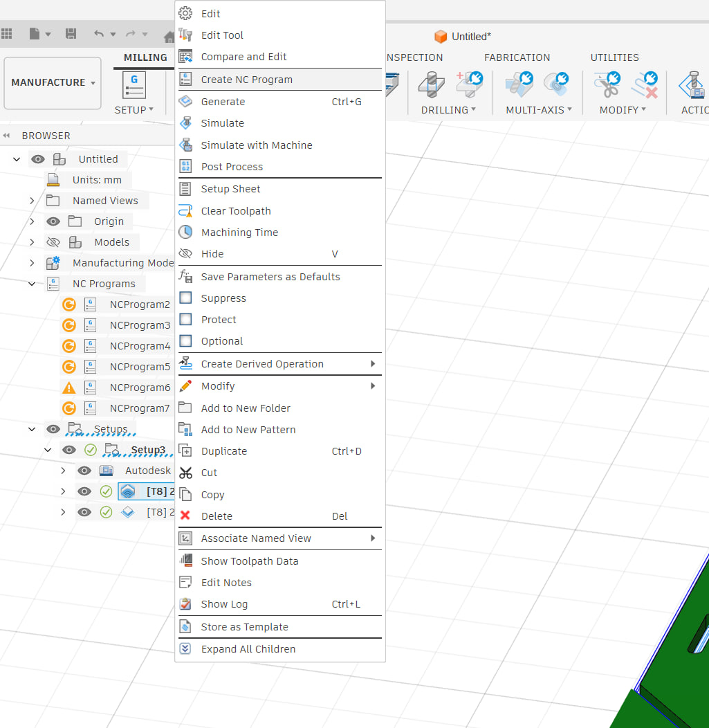709x728 pixels.
Task: Choose Store as Template menu entry
Action: coord(279,627)
